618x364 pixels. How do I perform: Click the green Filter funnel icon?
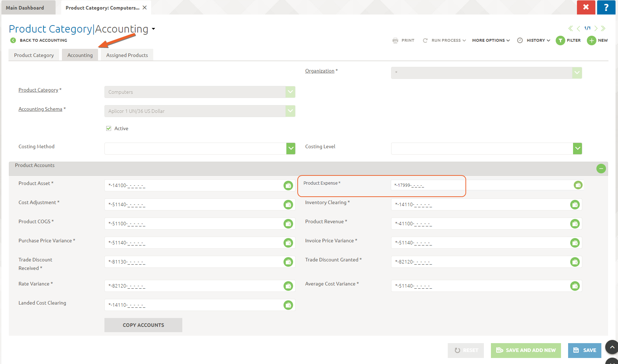point(560,41)
